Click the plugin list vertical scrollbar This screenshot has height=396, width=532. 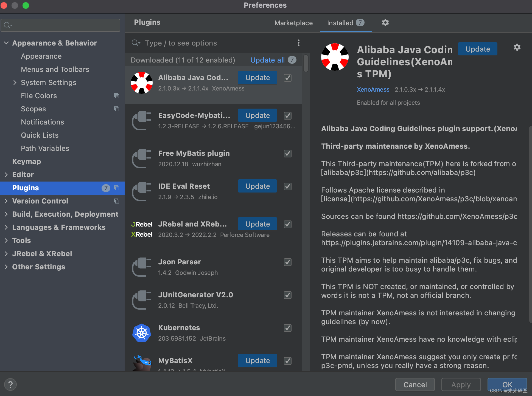[306, 64]
